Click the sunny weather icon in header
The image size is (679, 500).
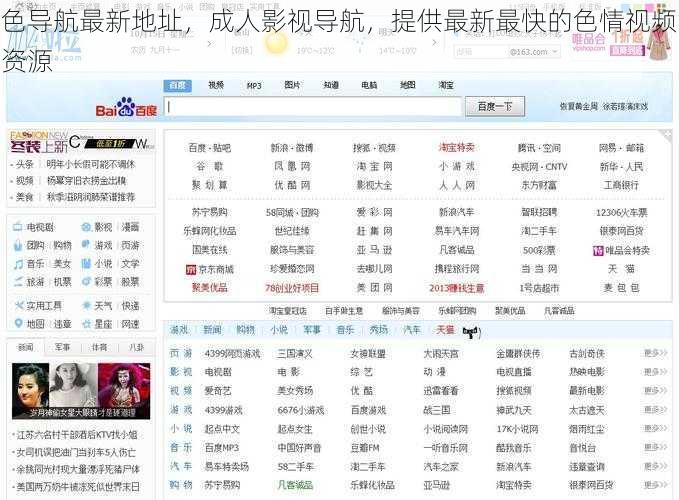pyautogui.click(x=276, y=43)
